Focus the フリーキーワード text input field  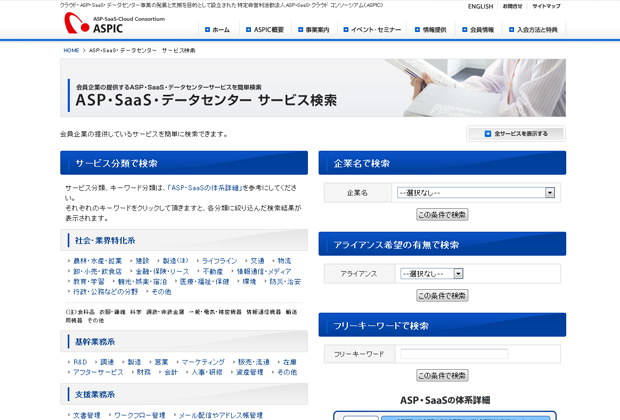pos(454,354)
